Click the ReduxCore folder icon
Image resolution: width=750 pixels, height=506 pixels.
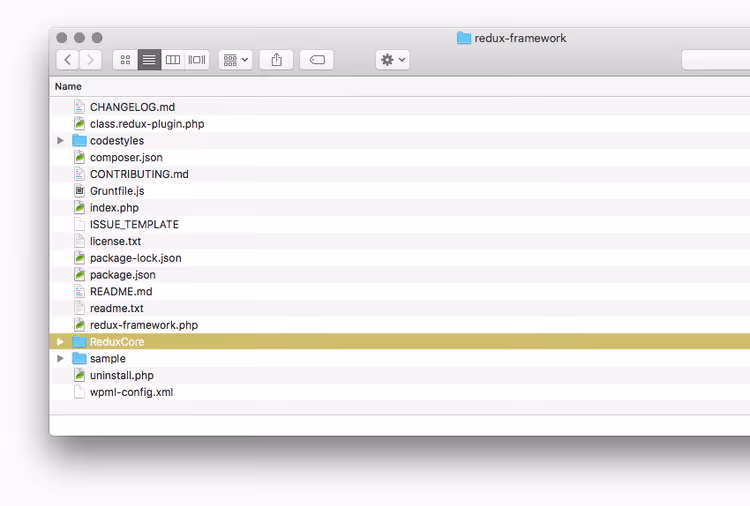(79, 341)
